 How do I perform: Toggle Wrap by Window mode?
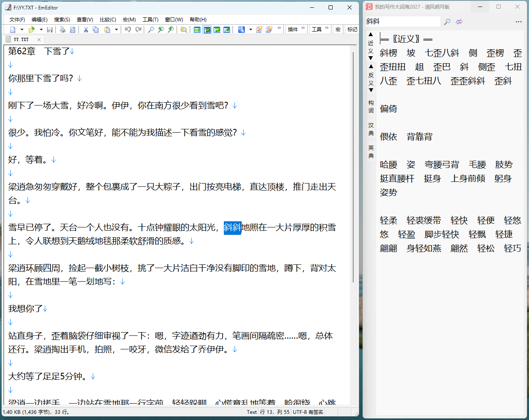[207, 30]
